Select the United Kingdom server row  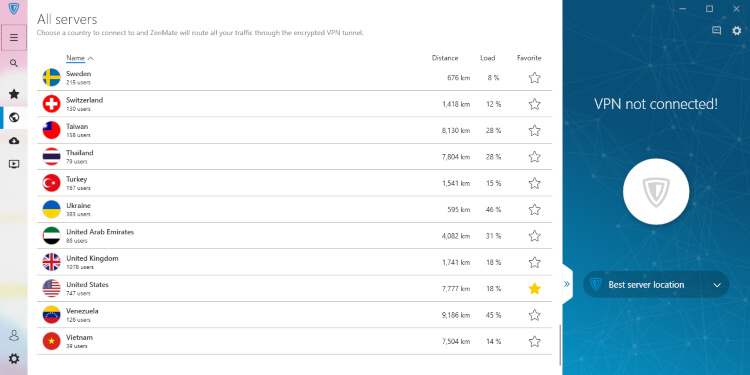click(294, 262)
